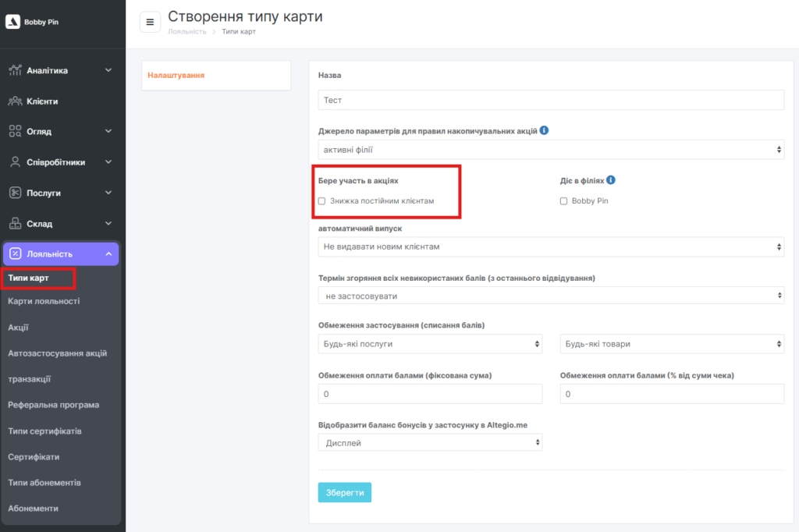Toggle the hamburger menu button

click(x=150, y=22)
